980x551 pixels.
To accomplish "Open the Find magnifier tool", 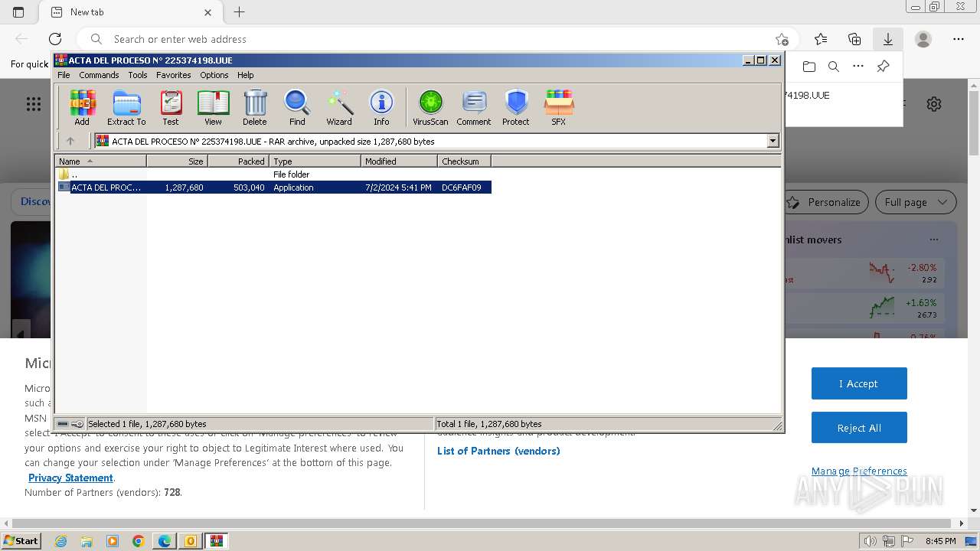I will point(297,107).
